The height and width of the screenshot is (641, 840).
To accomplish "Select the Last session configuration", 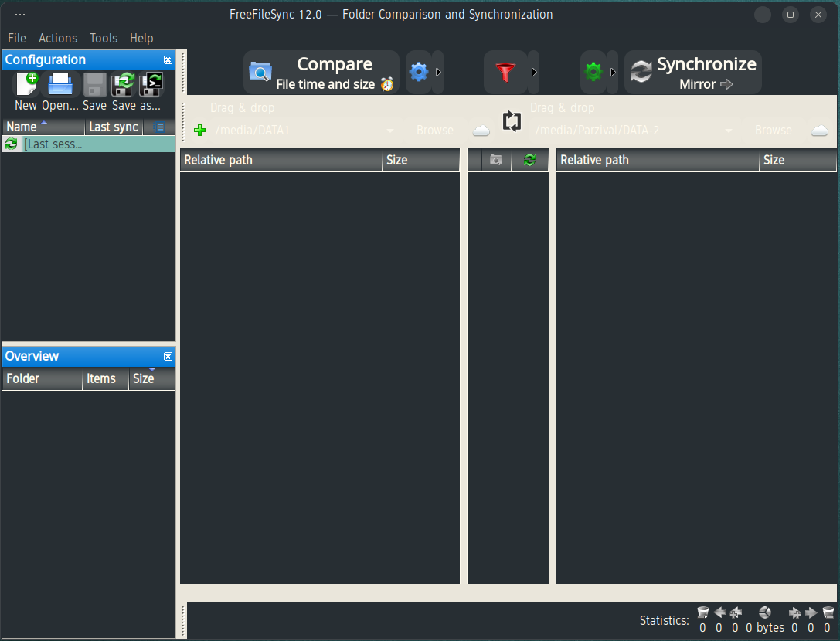I will [89, 144].
